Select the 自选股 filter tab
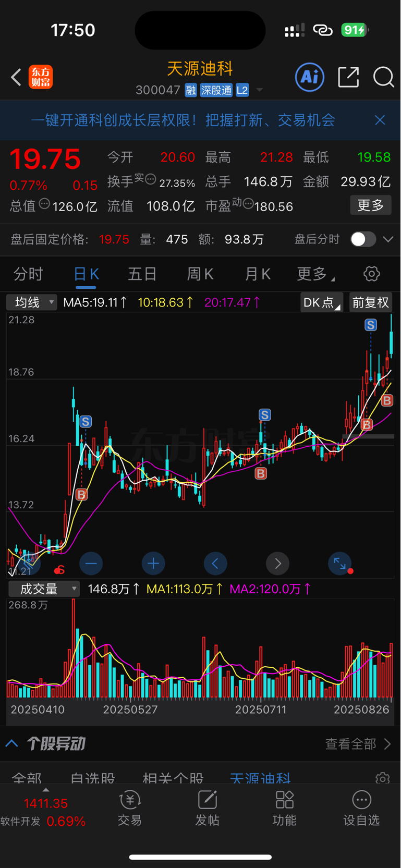 (93, 779)
